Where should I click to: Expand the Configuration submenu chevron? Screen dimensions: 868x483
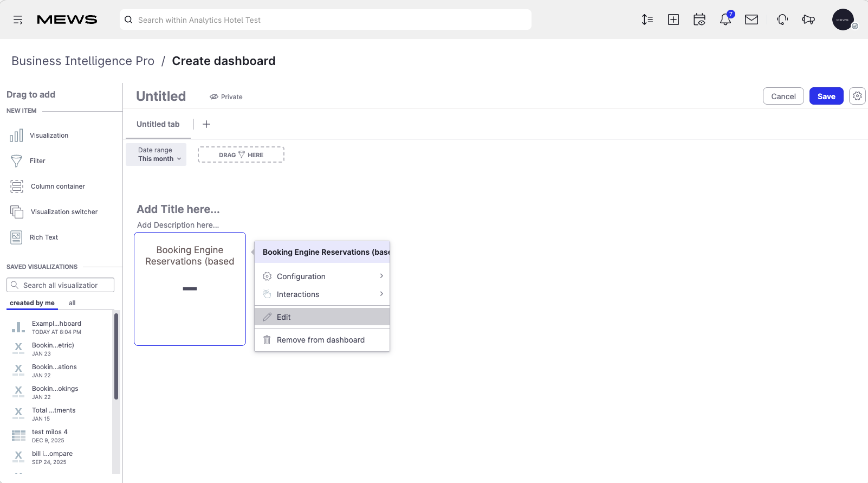click(x=381, y=276)
